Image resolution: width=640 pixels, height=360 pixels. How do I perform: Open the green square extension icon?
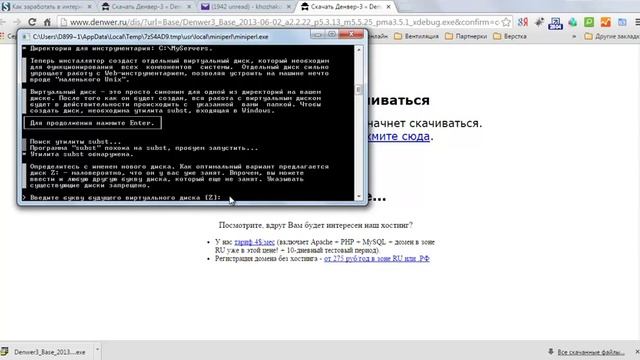coord(589,22)
